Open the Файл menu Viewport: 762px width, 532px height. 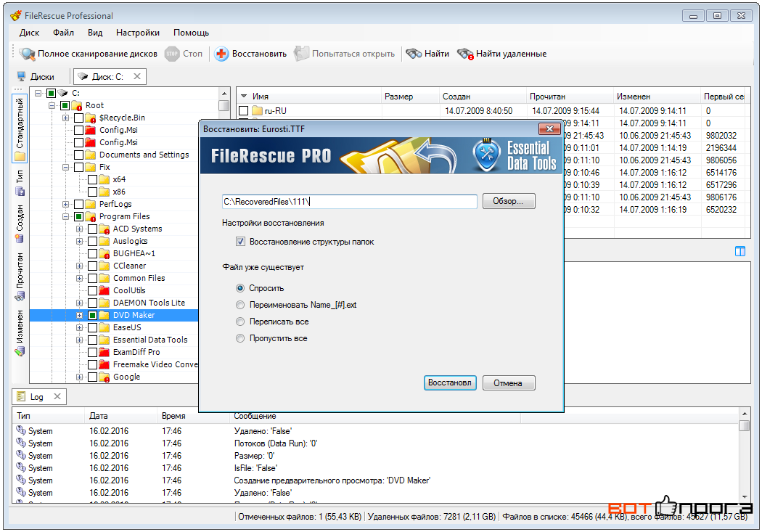coord(63,33)
